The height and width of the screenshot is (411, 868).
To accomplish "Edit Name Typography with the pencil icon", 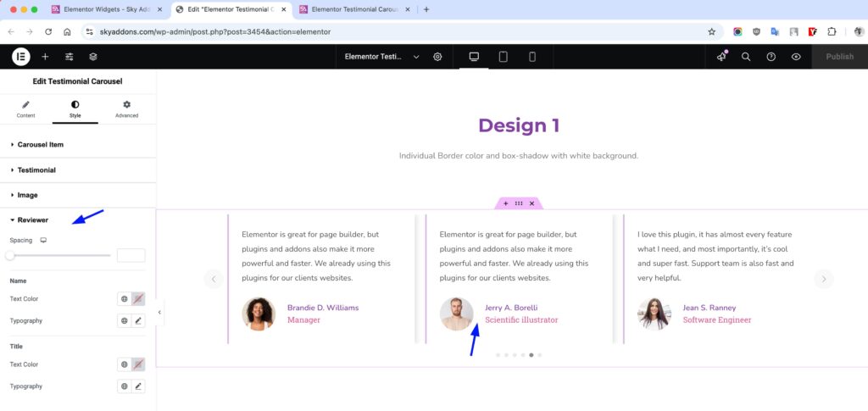I will tap(138, 320).
